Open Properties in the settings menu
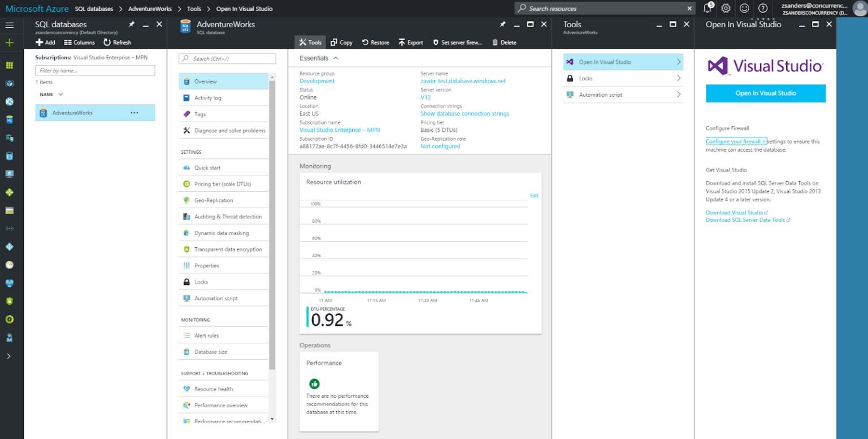 (224, 265)
